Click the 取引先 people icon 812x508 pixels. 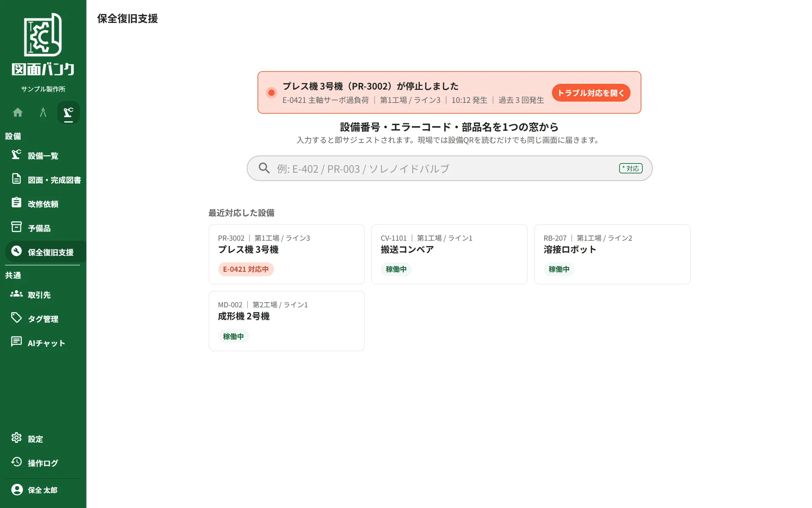tap(16, 294)
